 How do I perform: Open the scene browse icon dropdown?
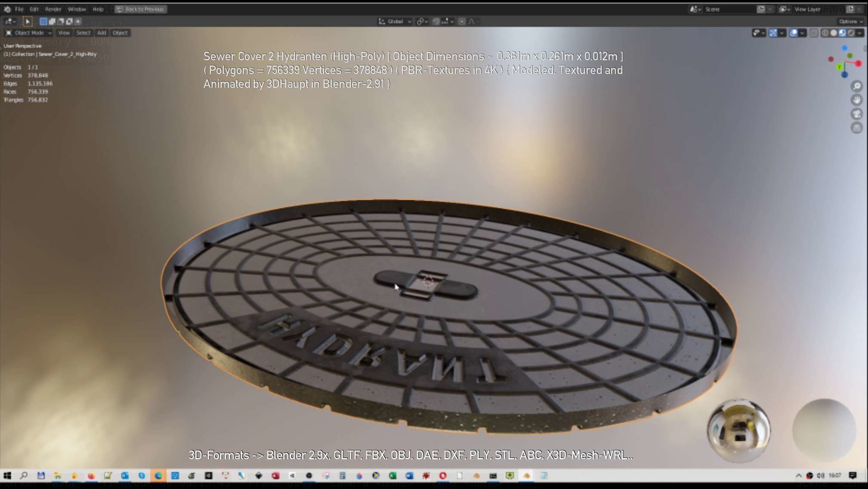[x=696, y=9]
